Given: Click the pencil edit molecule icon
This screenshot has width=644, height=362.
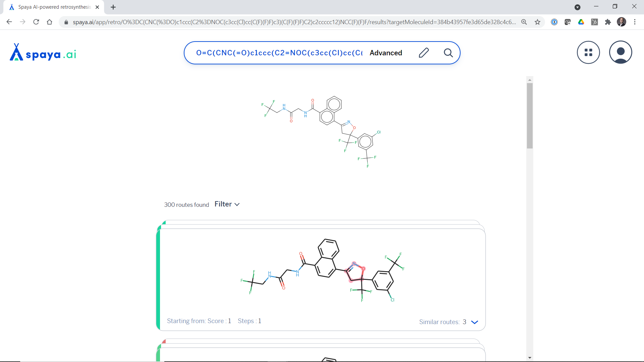Looking at the screenshot, I should pyautogui.click(x=424, y=53).
